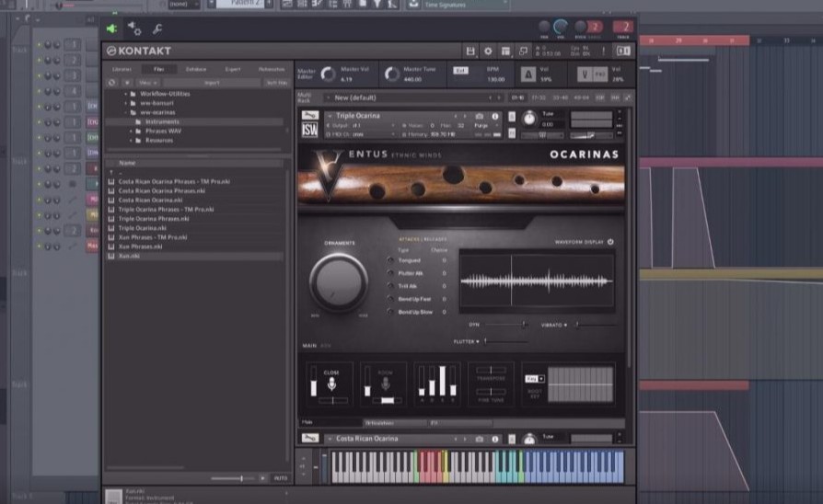Toggle the NI info pane icon

[x=623, y=51]
